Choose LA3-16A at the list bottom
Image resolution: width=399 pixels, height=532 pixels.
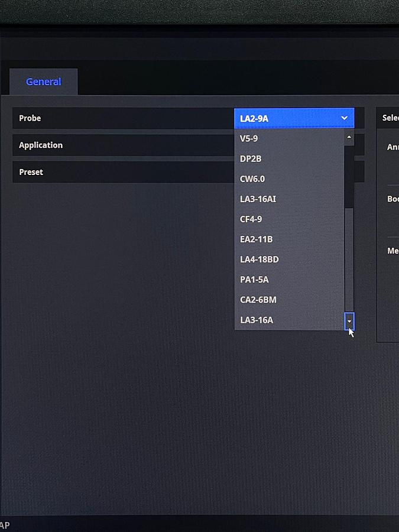click(288, 320)
